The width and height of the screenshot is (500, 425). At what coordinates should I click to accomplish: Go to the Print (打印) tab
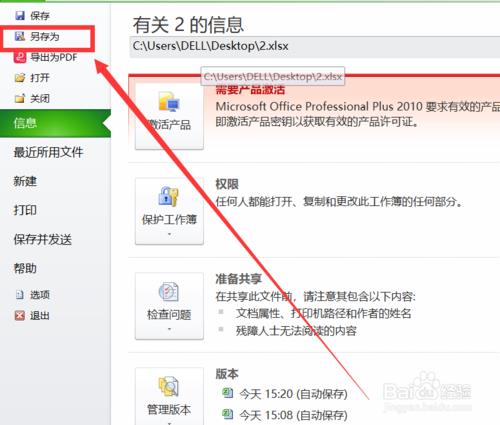[x=25, y=210]
